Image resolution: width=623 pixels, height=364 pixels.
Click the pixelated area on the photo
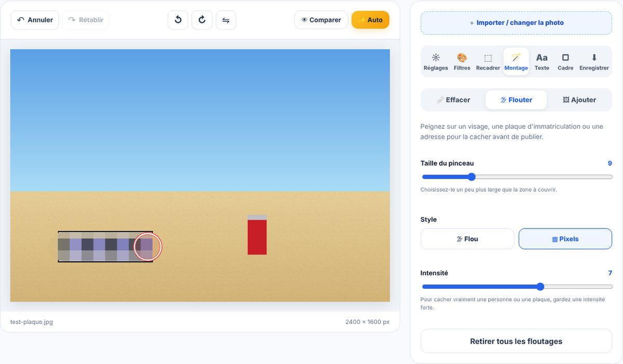click(x=105, y=247)
